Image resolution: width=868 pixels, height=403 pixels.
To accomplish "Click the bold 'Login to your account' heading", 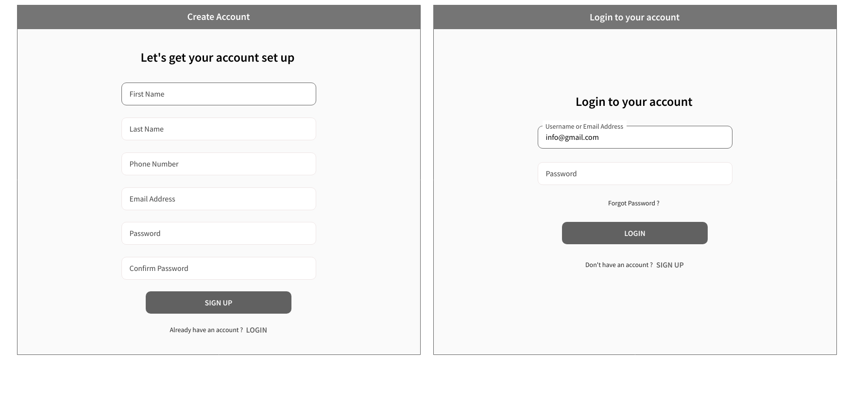I will click(x=634, y=101).
